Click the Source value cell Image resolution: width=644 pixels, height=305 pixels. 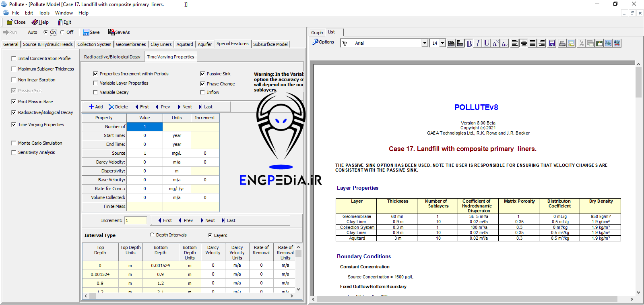144,153
